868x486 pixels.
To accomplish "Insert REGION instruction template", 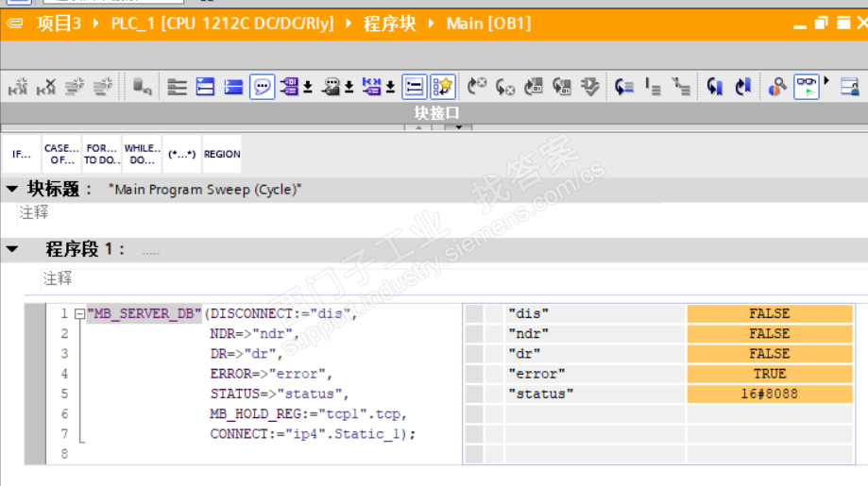I will 222,154.
